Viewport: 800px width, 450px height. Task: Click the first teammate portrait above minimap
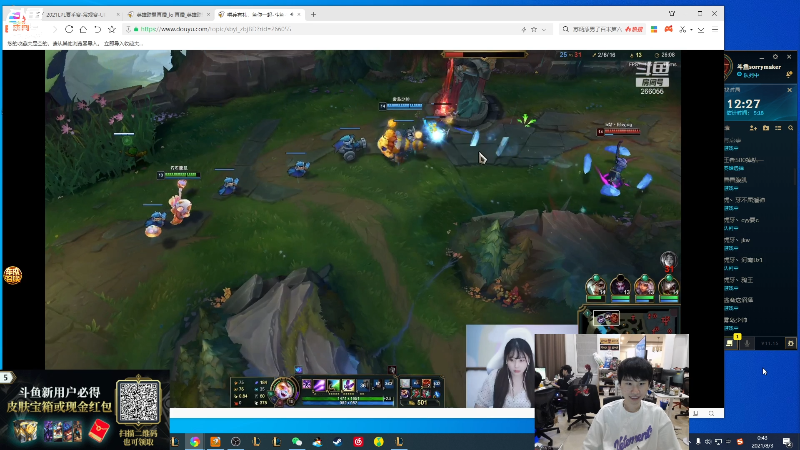tap(595, 286)
